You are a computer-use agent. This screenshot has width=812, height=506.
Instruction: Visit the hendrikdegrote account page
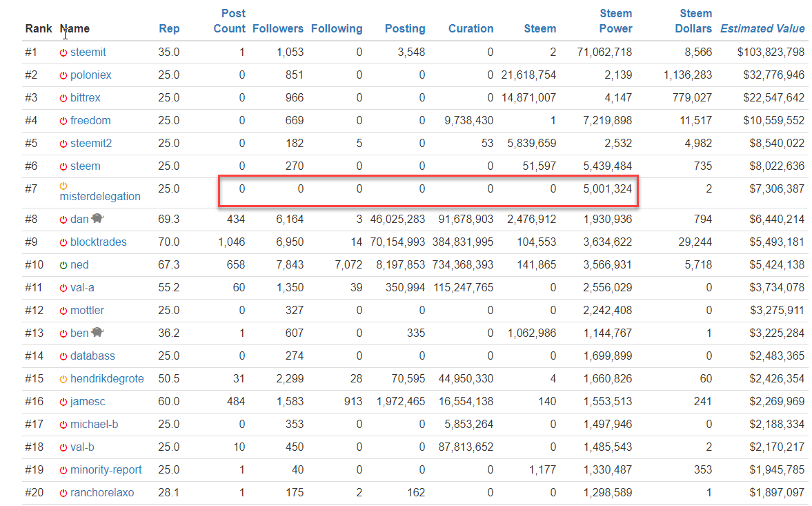click(x=107, y=379)
